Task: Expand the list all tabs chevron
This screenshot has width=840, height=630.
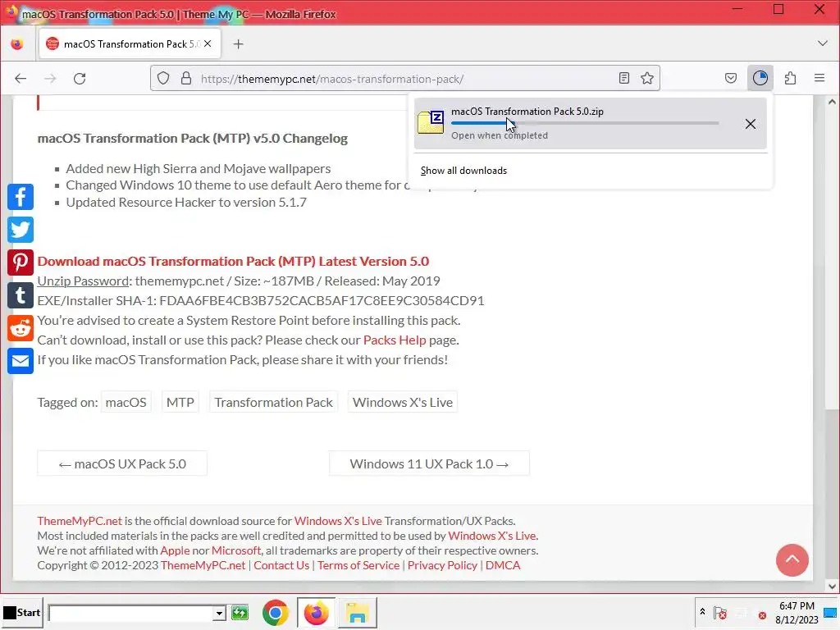Action: click(x=823, y=43)
